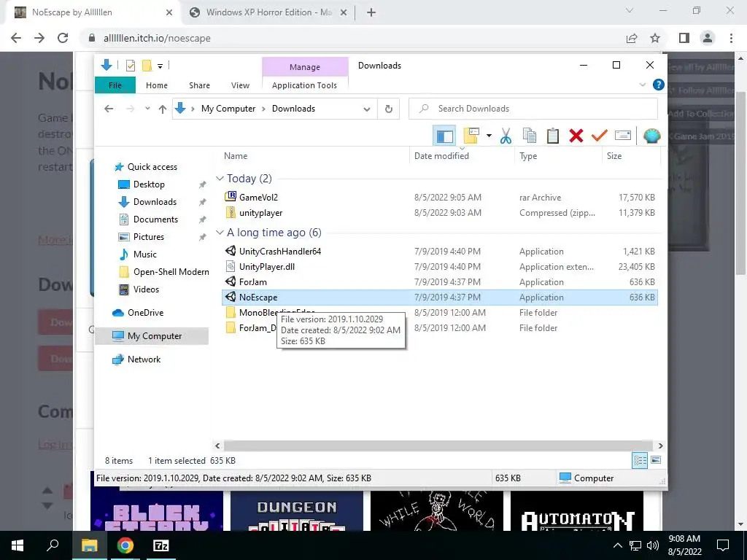
Task: Switch to details view in the status bar
Action: (640, 460)
